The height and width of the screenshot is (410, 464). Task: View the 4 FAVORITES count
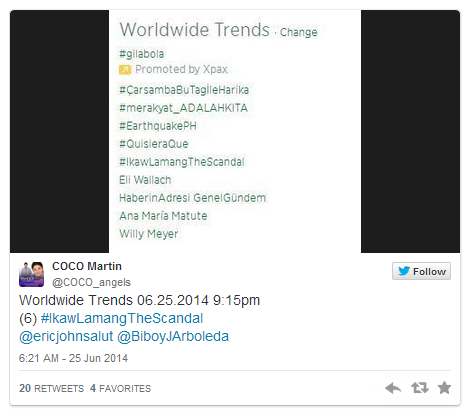tap(120, 388)
